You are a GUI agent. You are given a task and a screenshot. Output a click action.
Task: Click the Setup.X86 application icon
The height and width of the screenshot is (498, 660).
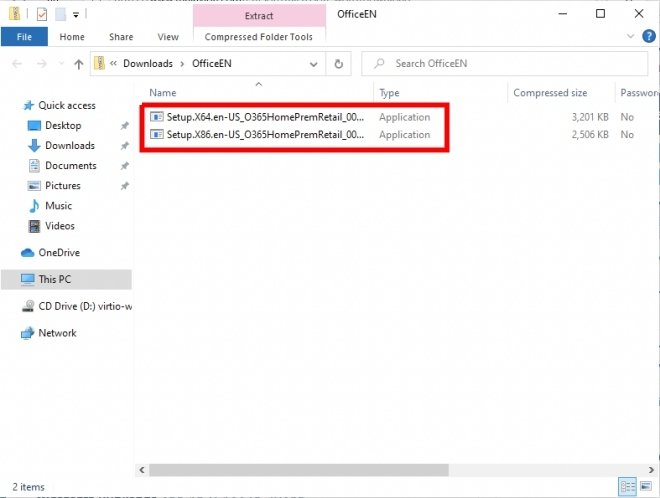tap(157, 134)
